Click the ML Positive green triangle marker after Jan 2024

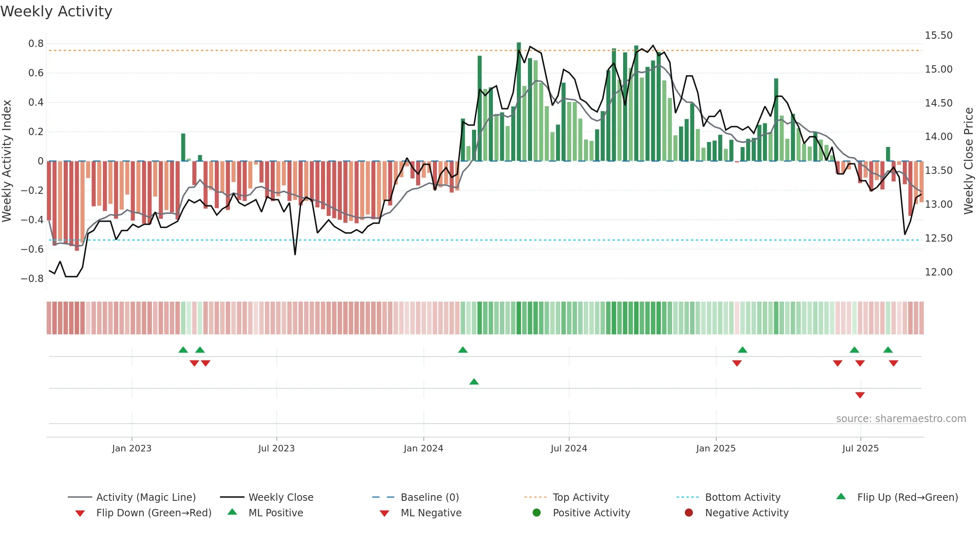point(474,382)
